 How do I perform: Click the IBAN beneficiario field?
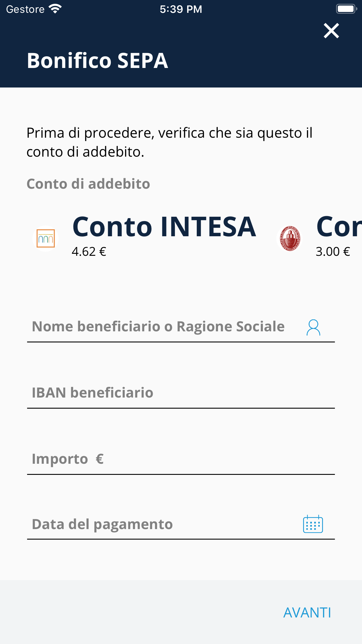click(x=181, y=393)
